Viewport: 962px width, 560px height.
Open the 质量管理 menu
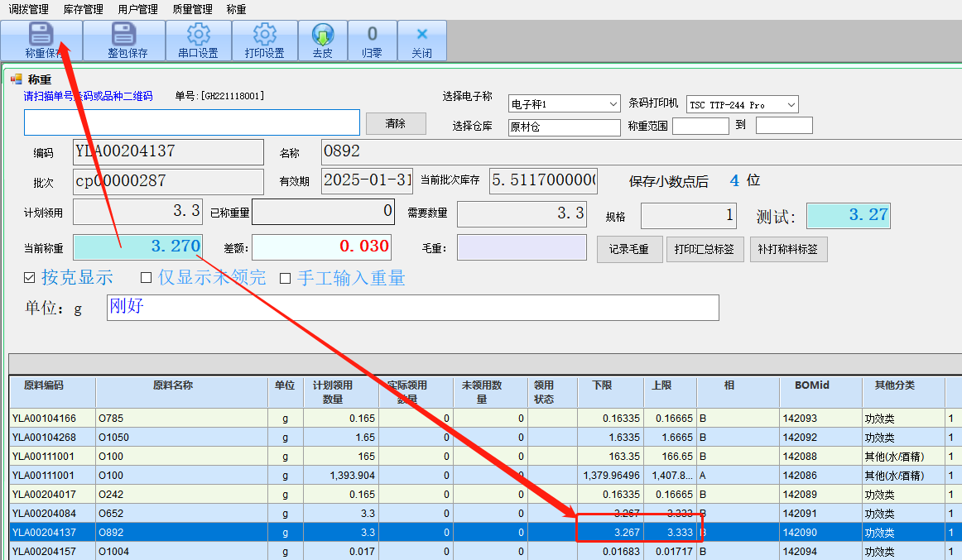193,9
